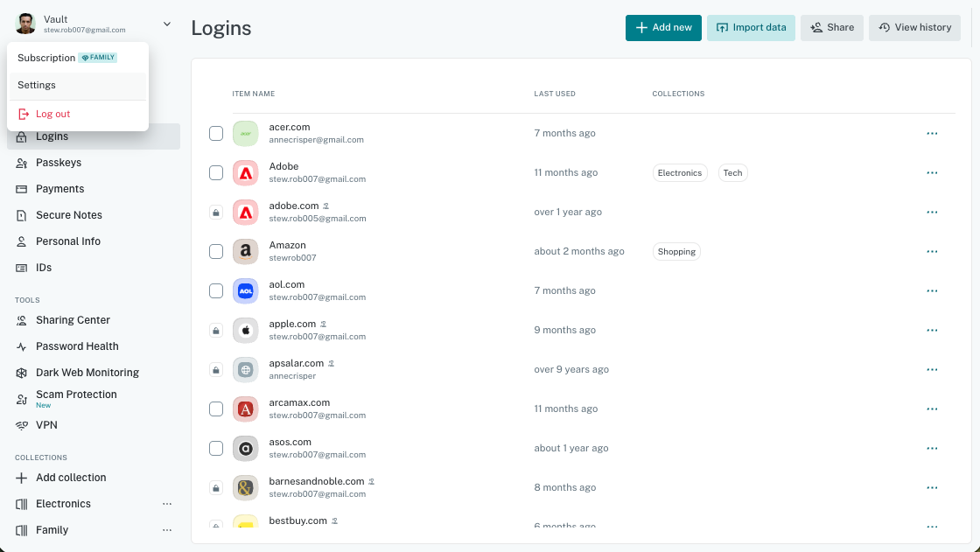Open the three-dot menu for Amazon row
This screenshot has height=552, width=980.
coord(932,252)
